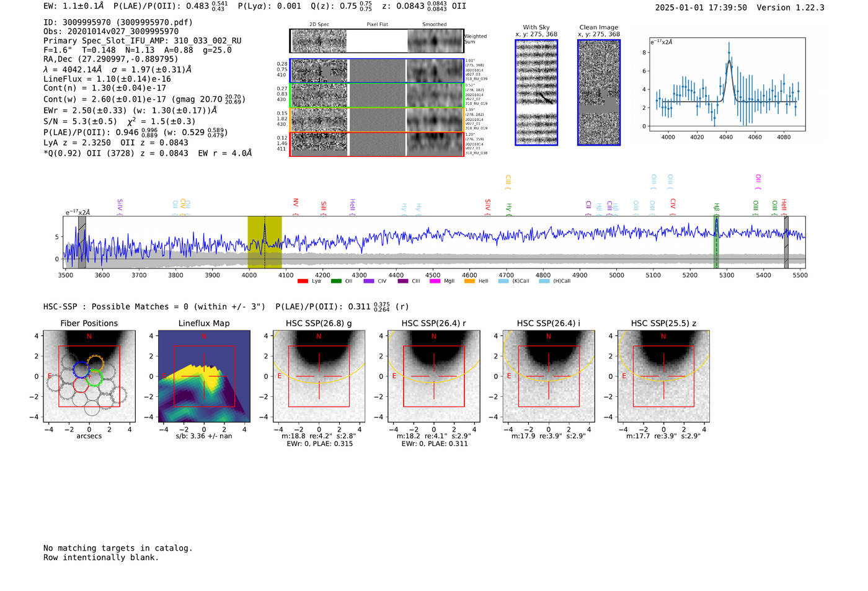The height and width of the screenshot is (591, 868).
Task: Click the Fiber Positions panel image
Action: [x=89, y=376]
